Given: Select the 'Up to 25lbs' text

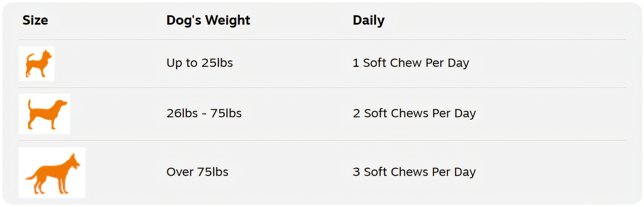Looking at the screenshot, I should coord(200,63).
